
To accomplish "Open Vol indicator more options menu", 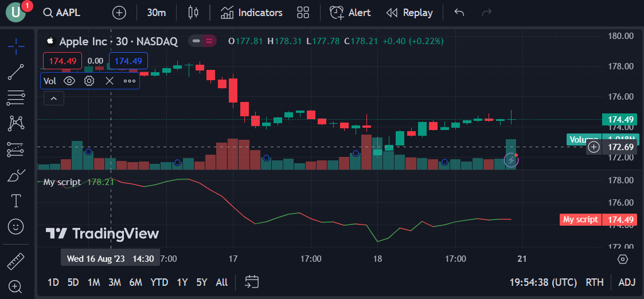I will [130, 81].
